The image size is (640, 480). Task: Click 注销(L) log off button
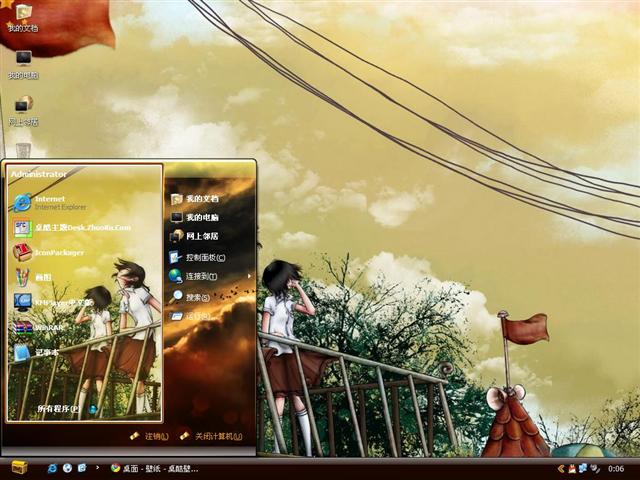[149, 436]
